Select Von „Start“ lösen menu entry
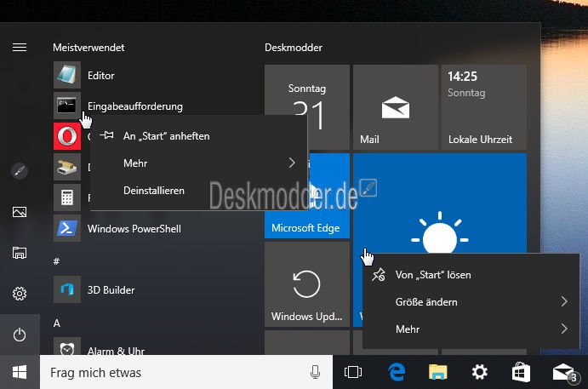This screenshot has width=588, height=389. 471,275
